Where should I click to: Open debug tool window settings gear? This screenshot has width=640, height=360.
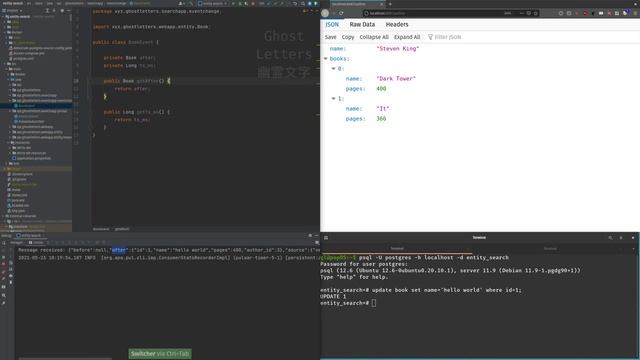pos(310,236)
